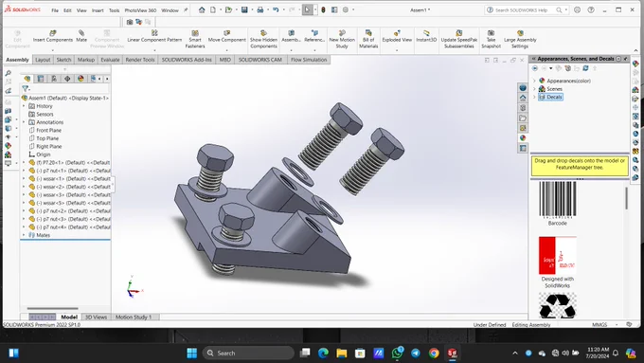
Task: Toggle Instant3D tool
Action: click(426, 36)
